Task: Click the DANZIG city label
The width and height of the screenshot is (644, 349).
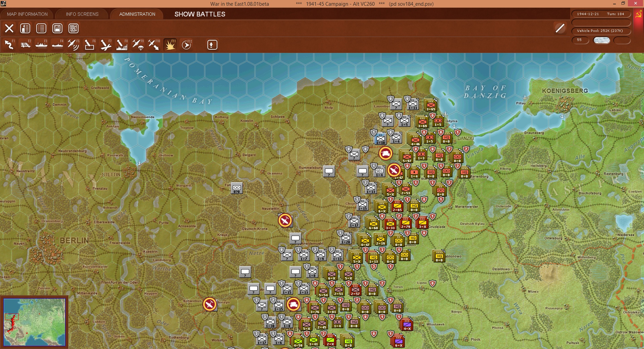Action: tap(466, 138)
